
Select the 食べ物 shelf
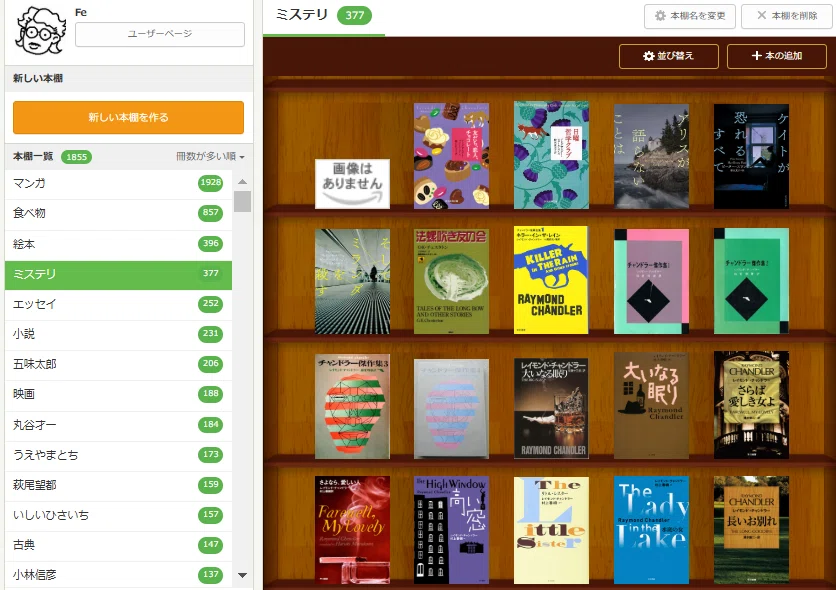118,214
